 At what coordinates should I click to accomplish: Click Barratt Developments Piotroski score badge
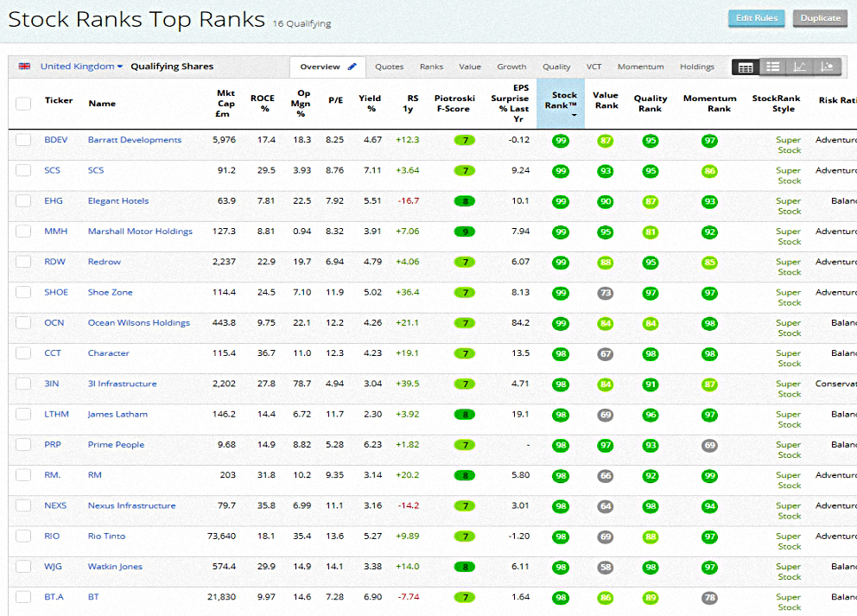pyautogui.click(x=465, y=141)
